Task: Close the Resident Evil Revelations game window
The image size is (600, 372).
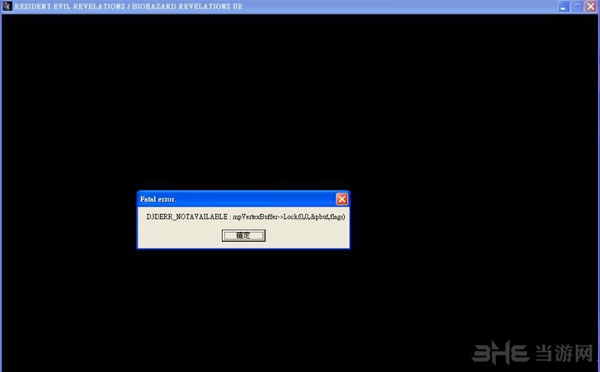Action: (x=591, y=6)
